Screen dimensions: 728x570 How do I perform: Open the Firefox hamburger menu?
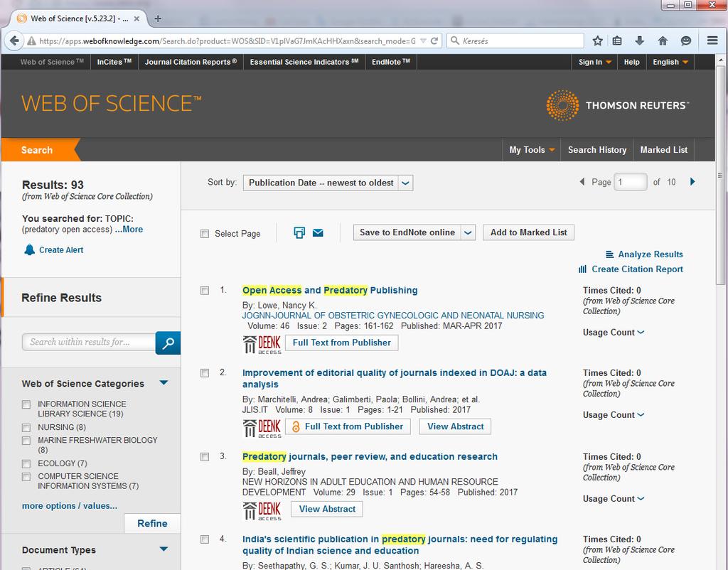pyautogui.click(x=712, y=41)
